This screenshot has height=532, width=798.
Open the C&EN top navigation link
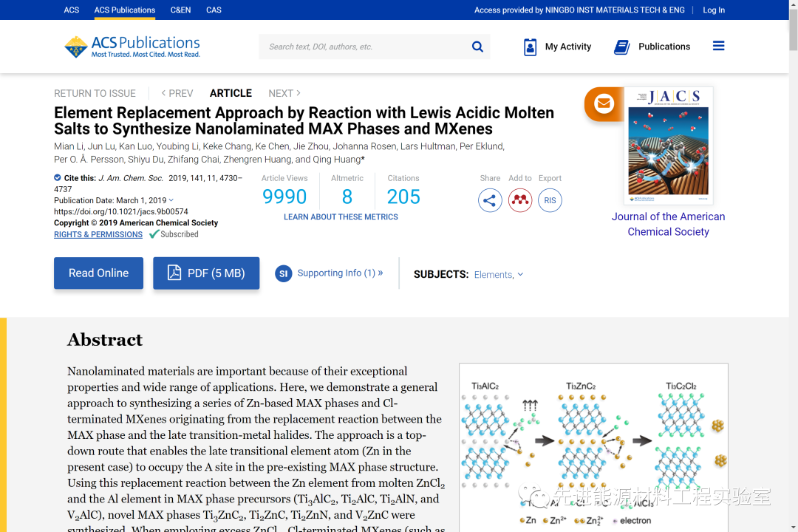pos(181,10)
